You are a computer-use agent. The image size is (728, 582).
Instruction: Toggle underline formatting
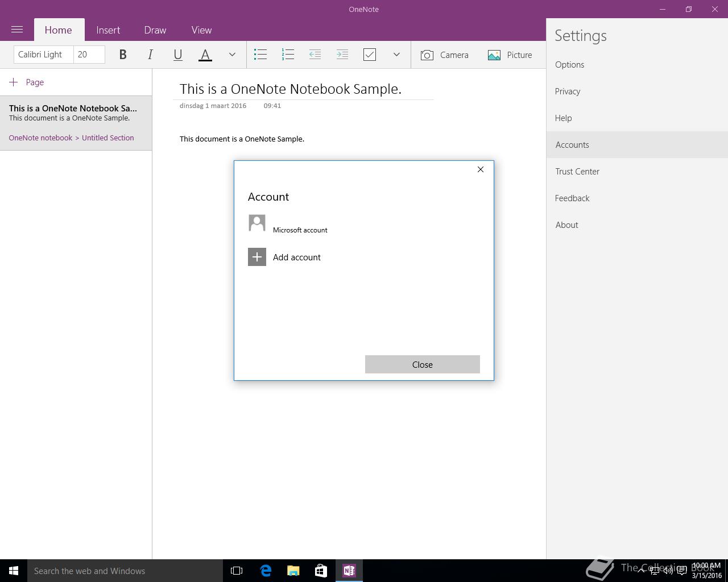[x=177, y=55]
